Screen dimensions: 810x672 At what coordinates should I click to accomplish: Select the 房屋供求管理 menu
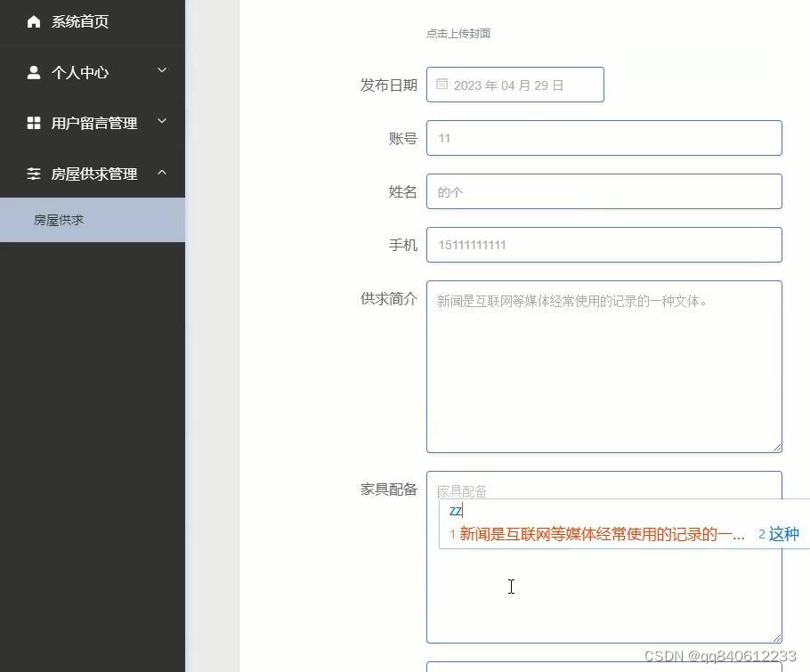pyautogui.click(x=93, y=174)
